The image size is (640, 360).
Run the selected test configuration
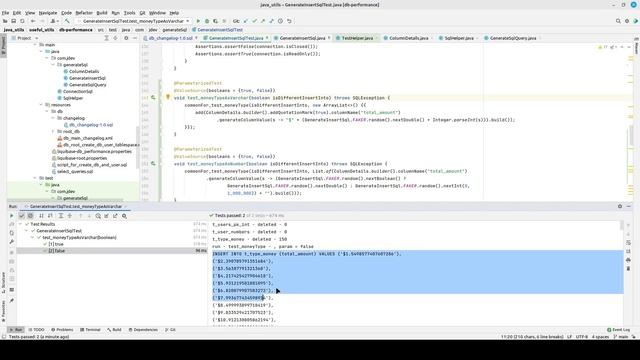point(198,21)
